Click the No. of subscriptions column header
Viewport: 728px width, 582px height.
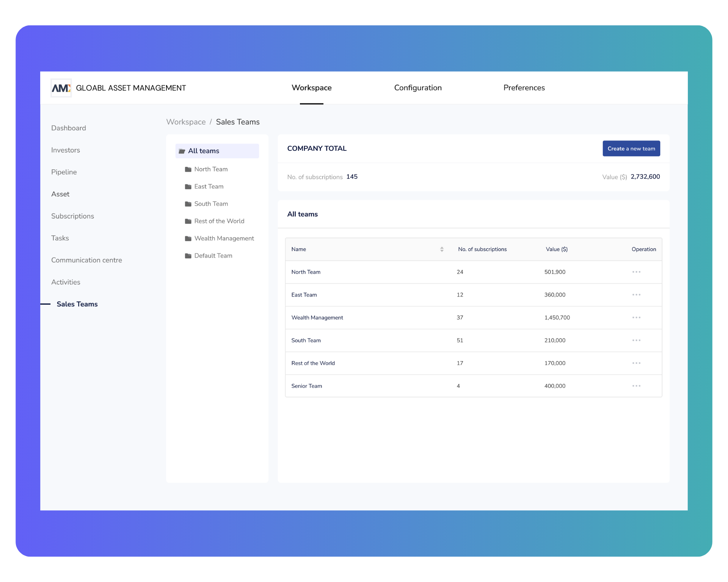tap(482, 249)
